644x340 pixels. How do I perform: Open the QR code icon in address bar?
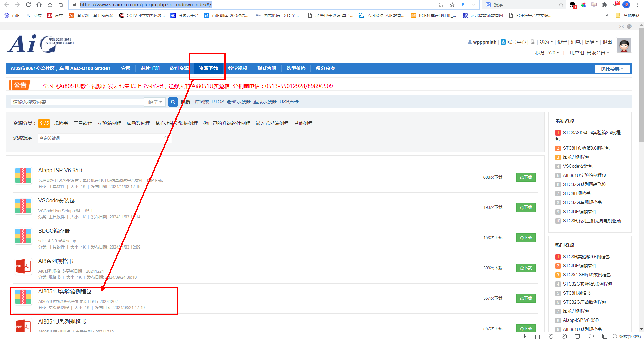(441, 5)
